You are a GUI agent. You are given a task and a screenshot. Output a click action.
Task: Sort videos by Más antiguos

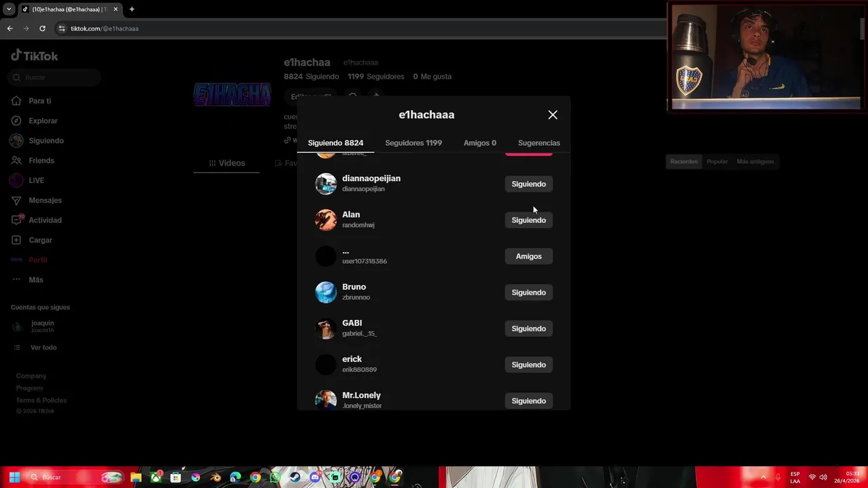755,161
